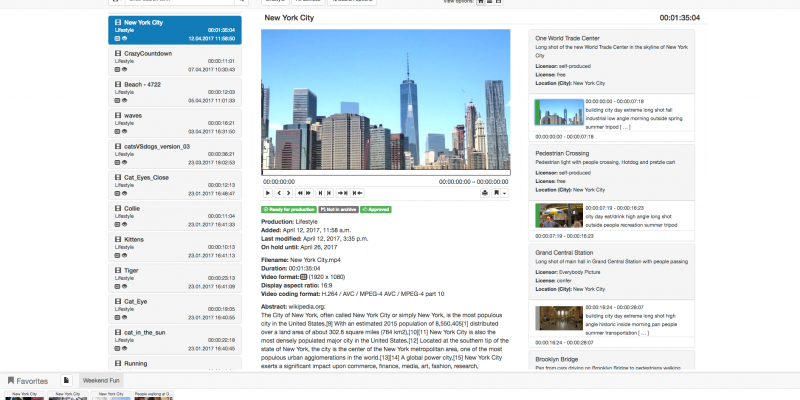
Task: Select the One World Trade Center segment title
Action: point(567,38)
